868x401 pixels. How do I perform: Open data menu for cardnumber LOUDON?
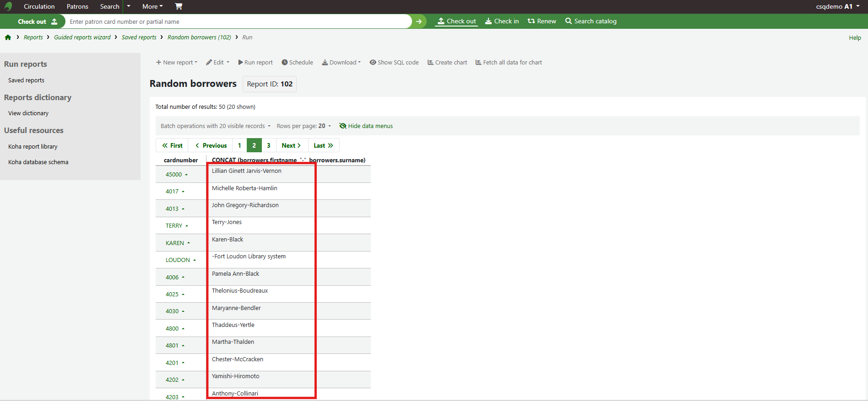point(181,260)
